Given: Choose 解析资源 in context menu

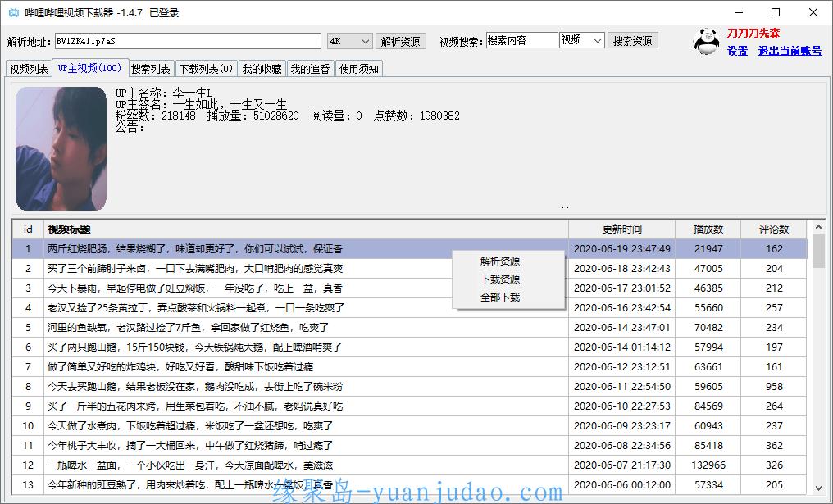Looking at the screenshot, I should point(500,261).
